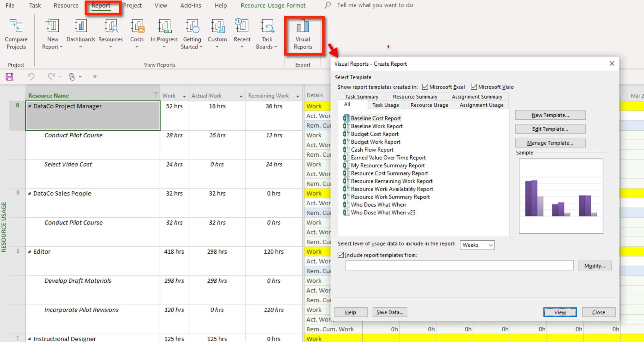Image resolution: width=644 pixels, height=342 pixels.
Task: Click the Save Data button
Action: [x=390, y=312]
